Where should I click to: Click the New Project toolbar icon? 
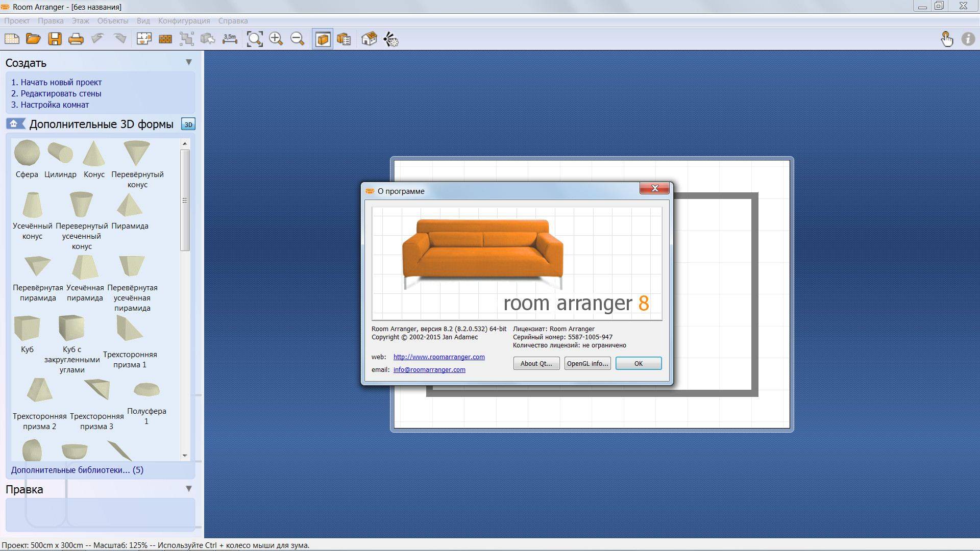12,39
